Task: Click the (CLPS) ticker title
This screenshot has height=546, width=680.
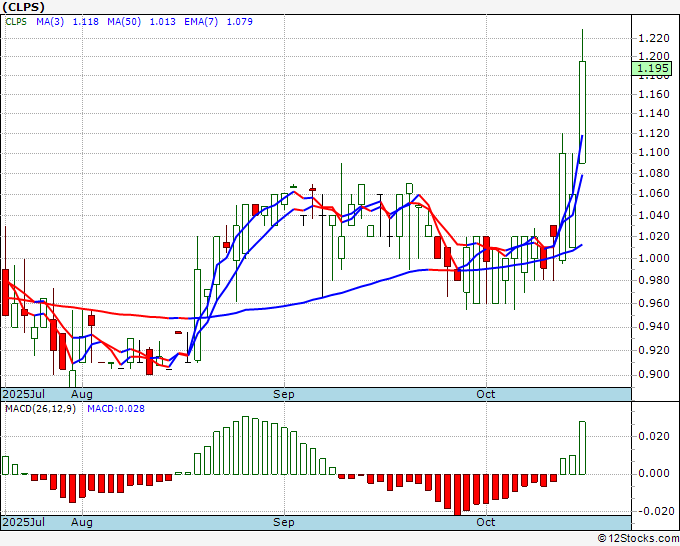Action: [x=24, y=6]
